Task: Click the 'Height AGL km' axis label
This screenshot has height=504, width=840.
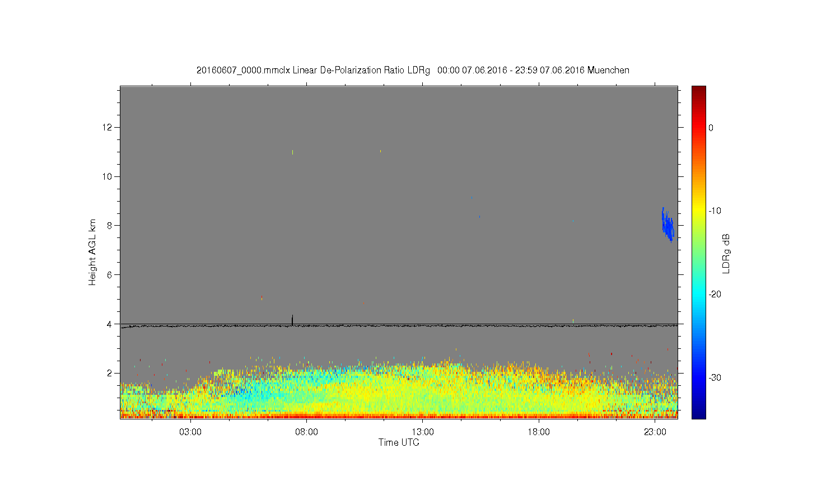Action: [x=92, y=252]
